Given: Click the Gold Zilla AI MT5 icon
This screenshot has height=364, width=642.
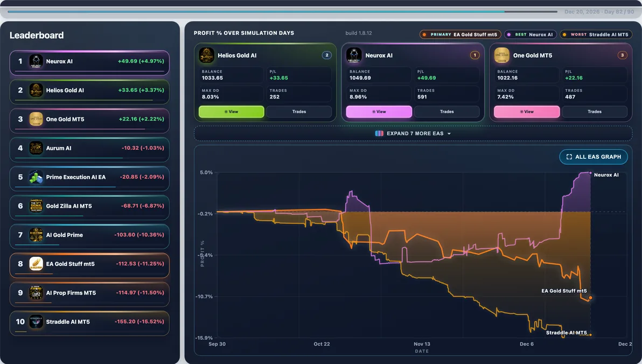Looking at the screenshot, I should [36, 206].
